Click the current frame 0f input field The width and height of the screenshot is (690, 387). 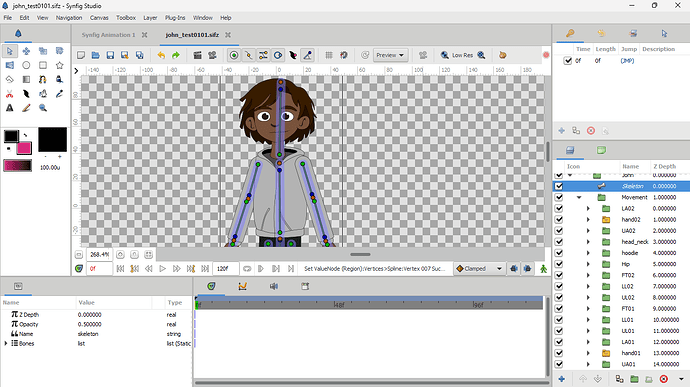pos(99,269)
